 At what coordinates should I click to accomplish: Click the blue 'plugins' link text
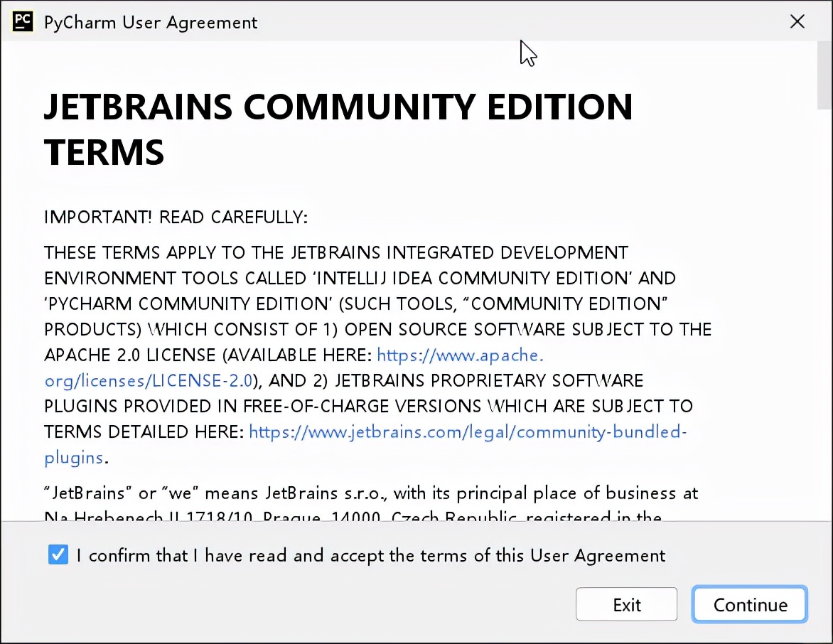74,457
